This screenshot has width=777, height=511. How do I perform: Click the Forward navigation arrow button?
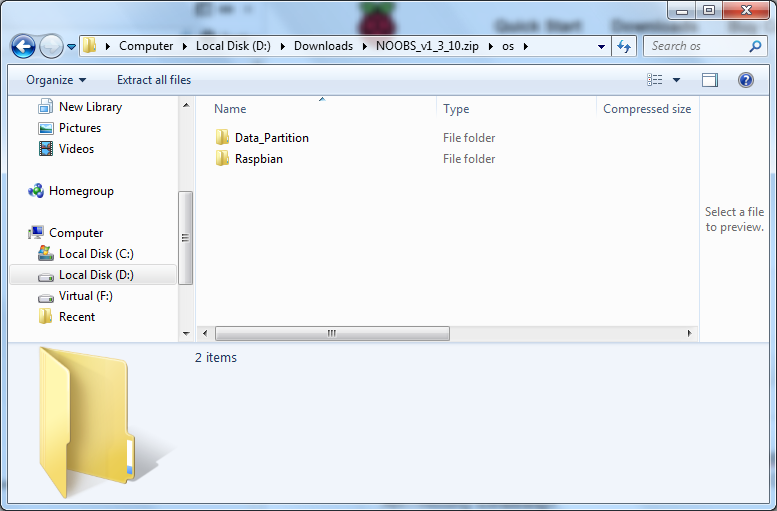[51, 46]
